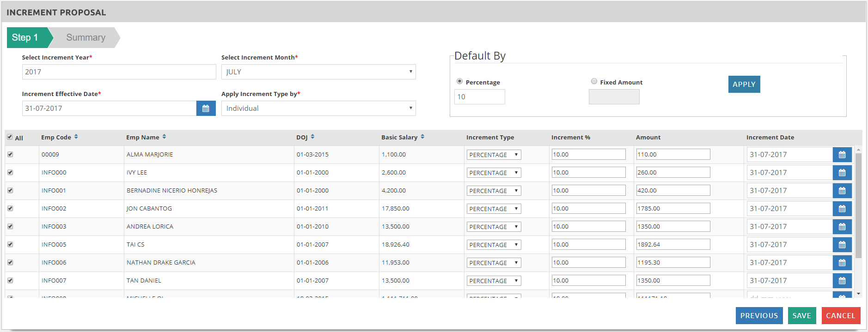Expand Apply Increment Type by dropdown
The height and width of the screenshot is (332, 868).
(x=318, y=109)
